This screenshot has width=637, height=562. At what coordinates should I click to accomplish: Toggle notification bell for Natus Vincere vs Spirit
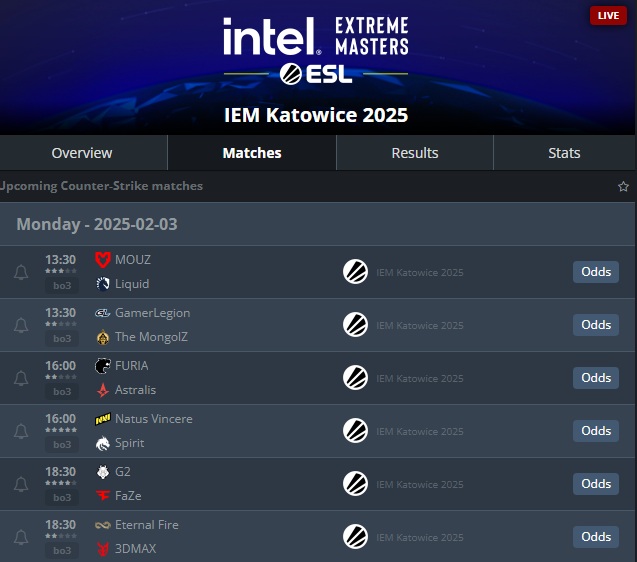(x=21, y=431)
